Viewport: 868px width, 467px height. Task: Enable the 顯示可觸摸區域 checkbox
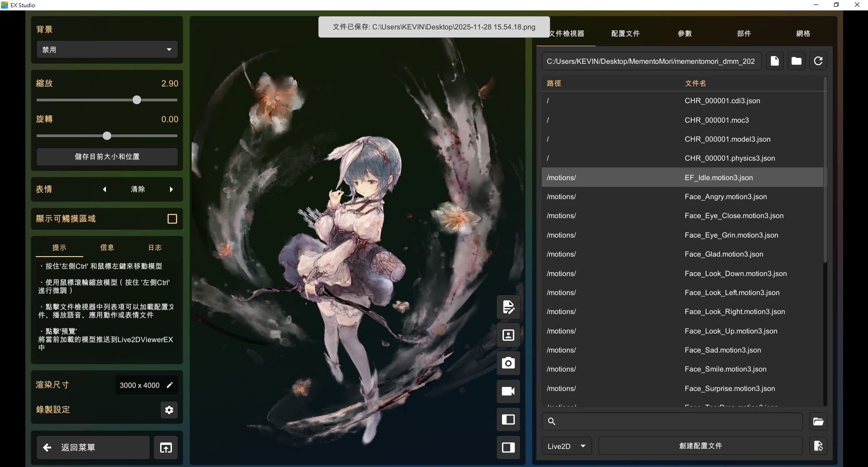click(172, 219)
